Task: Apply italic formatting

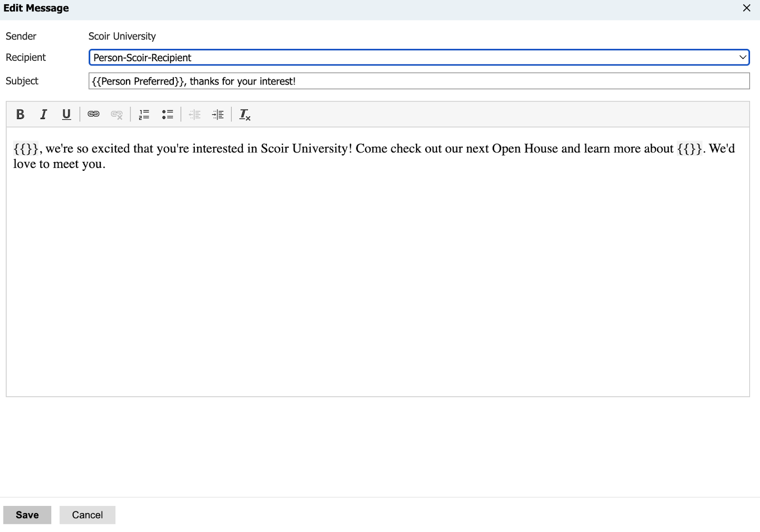Action: click(43, 114)
